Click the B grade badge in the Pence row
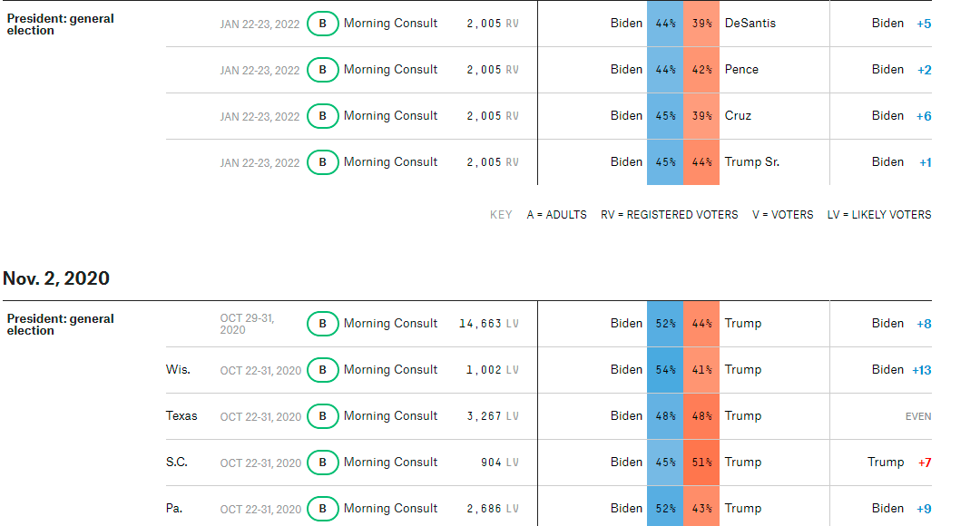Screen dimensions: 980x526 click(322, 70)
